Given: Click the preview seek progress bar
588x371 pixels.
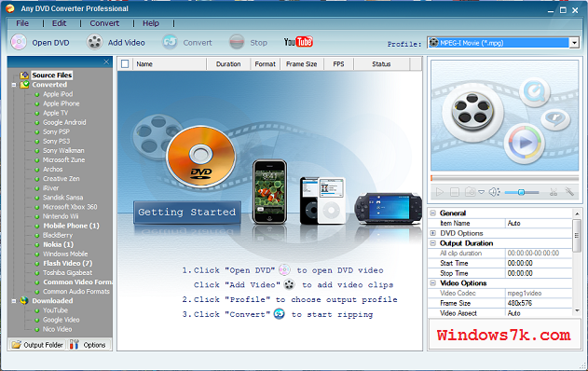Looking at the screenshot, I should click(505, 178).
